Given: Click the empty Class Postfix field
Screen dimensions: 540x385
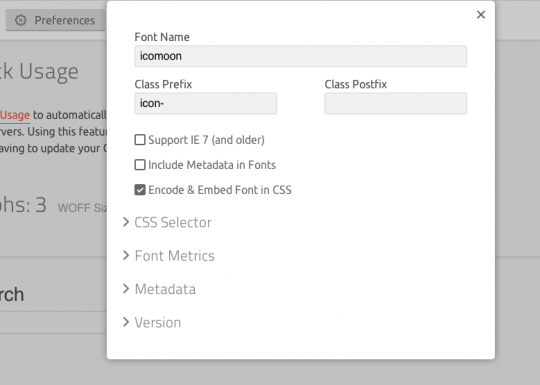Looking at the screenshot, I should (396, 103).
